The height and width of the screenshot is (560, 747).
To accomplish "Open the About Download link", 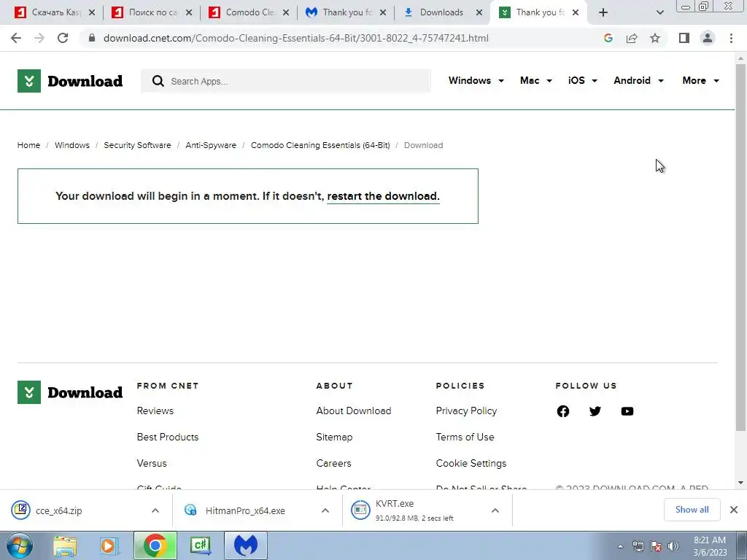I will pos(354,411).
